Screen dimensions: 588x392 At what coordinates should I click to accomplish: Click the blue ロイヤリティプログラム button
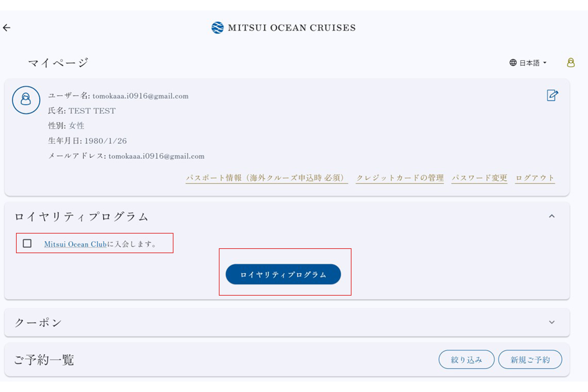point(283,274)
